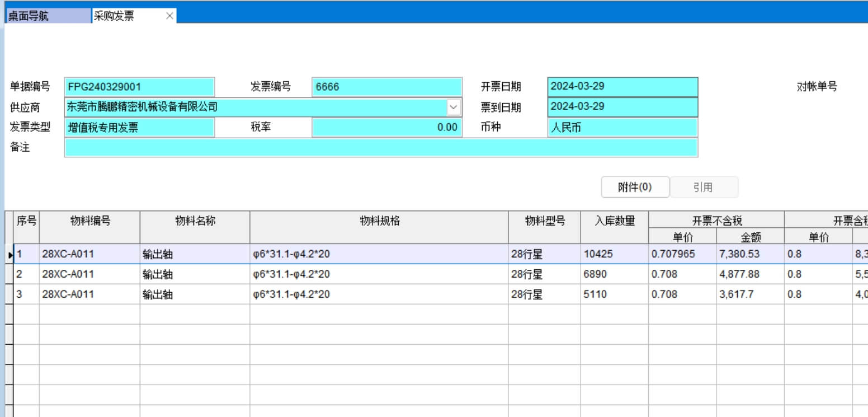
Task: Click the 入库数量 column header
Action: [x=614, y=221]
